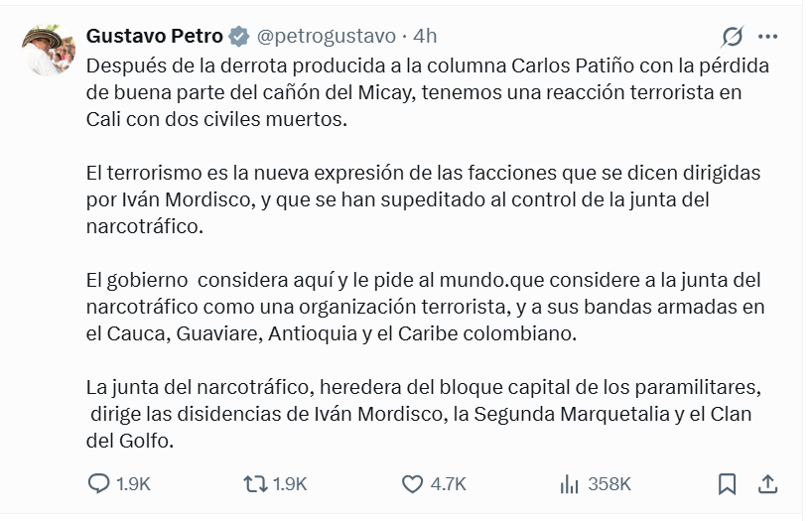Click the 1.9K reply count
This screenshot has height=521, width=812.
pos(133,484)
